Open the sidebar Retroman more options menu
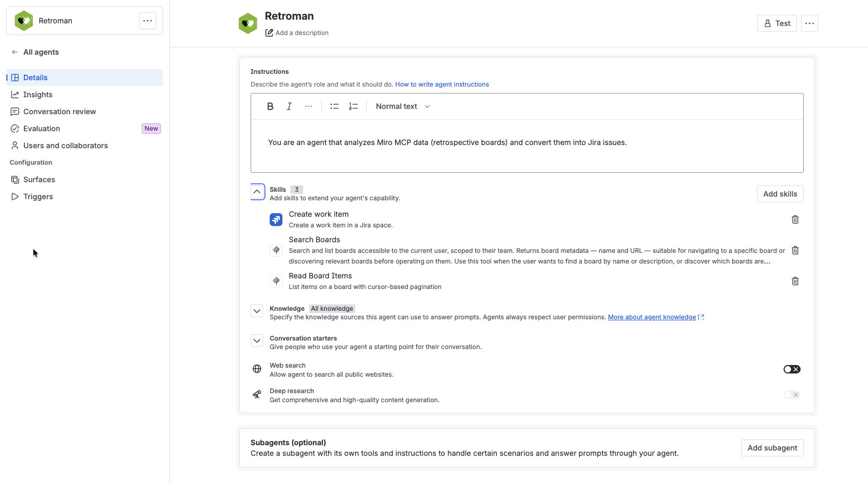This screenshot has height=484, width=868. coord(148,21)
